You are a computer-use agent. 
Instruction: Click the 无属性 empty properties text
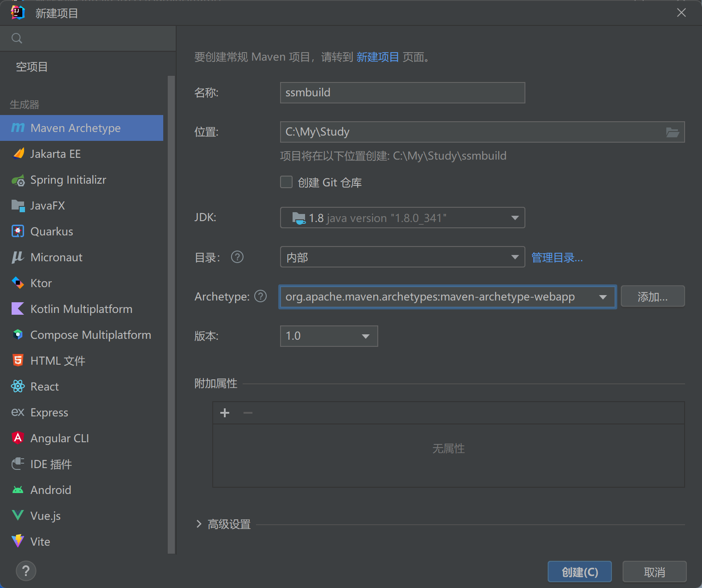click(x=449, y=448)
